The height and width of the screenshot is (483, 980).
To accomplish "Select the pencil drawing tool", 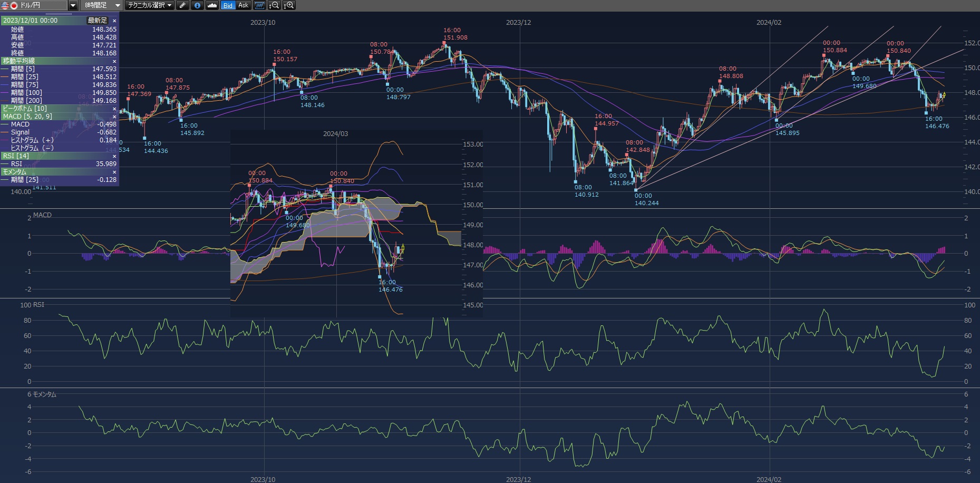I will 182,5.
